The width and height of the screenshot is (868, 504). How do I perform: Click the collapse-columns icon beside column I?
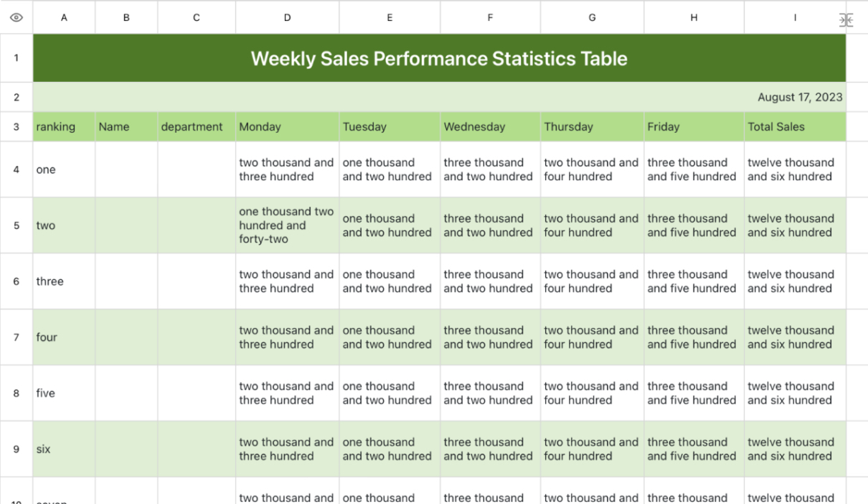pyautogui.click(x=846, y=20)
